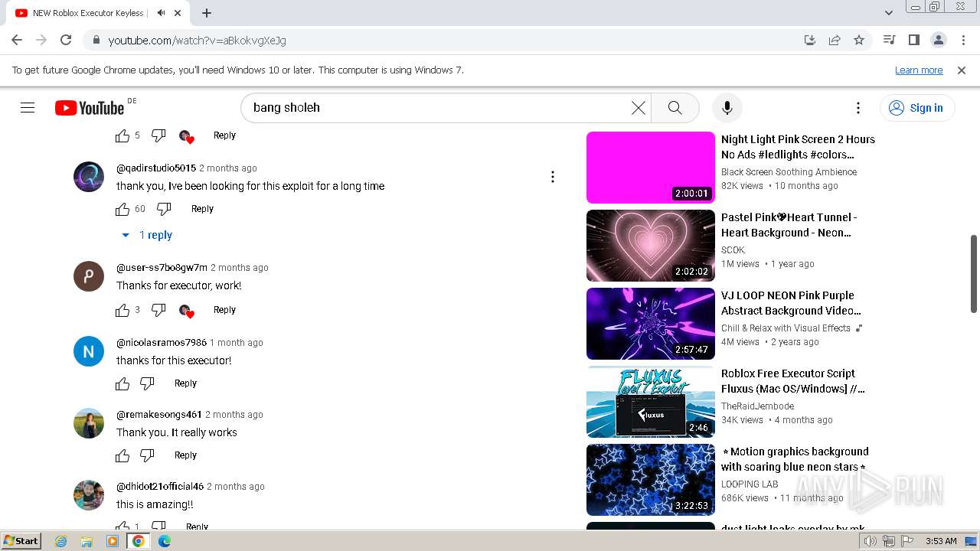Go to the YouTube home logo
Image resolution: width=980 pixels, height=551 pixels.
90,108
